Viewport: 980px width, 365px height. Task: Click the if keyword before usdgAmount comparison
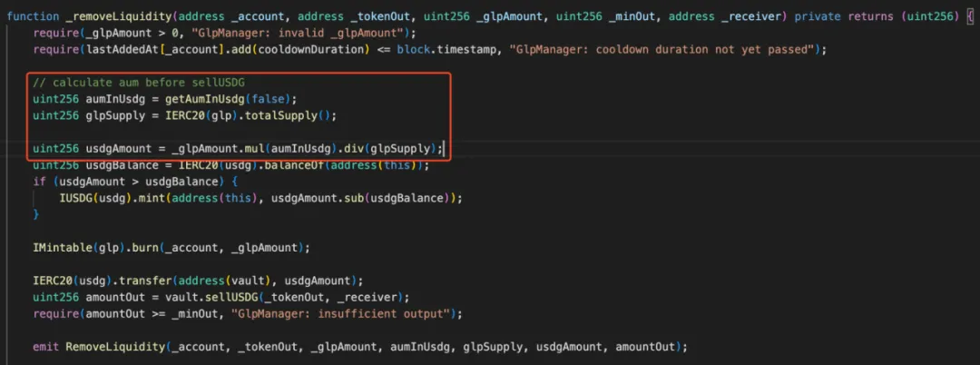(38, 181)
